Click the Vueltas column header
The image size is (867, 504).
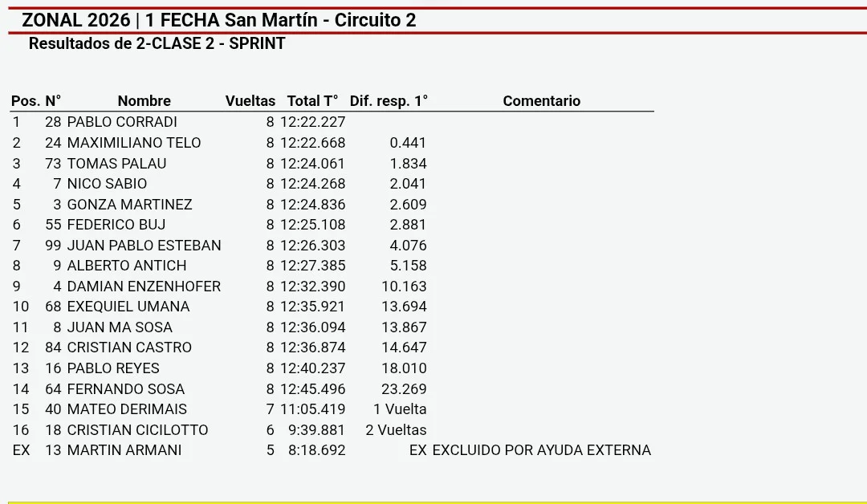point(250,101)
